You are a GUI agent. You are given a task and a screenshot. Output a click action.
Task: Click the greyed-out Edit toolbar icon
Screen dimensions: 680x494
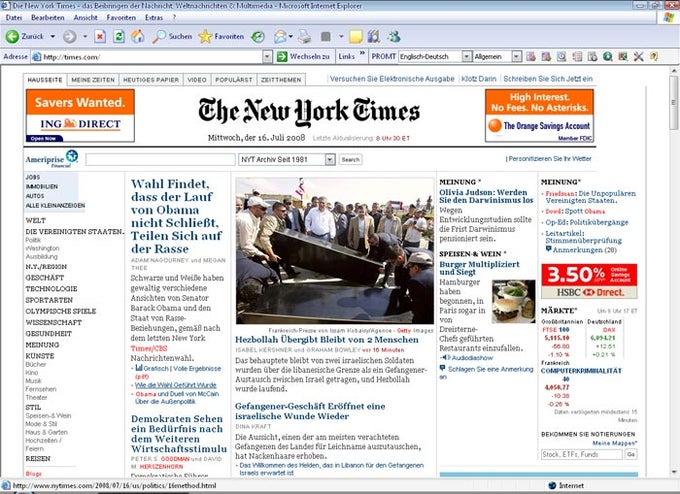(326, 37)
